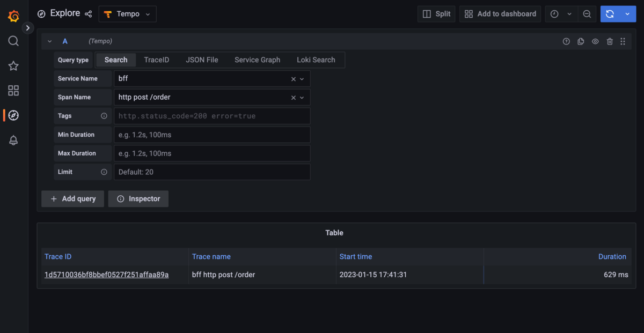This screenshot has height=333, width=644.
Task: Click the query A drag handle icon
Action: (623, 41)
